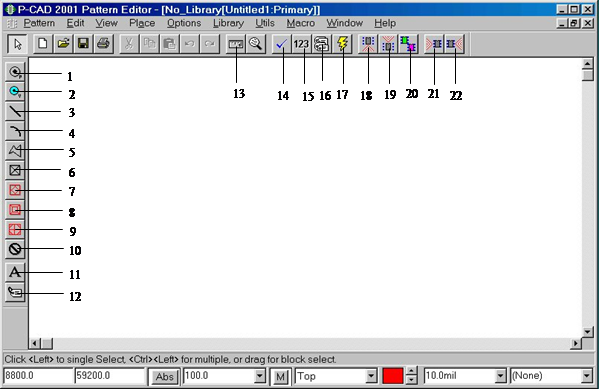This screenshot has width=599, height=389.
Task: Step layer up with arrow spinner
Action: coord(411,371)
